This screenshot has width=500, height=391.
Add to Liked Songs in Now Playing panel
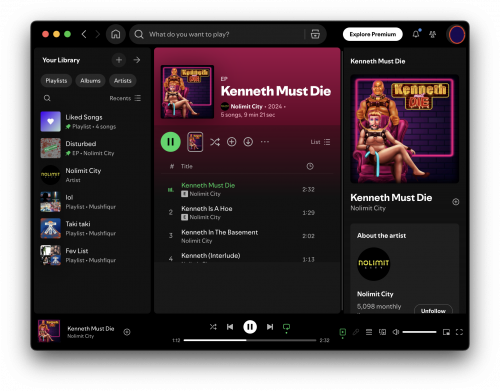point(456,202)
